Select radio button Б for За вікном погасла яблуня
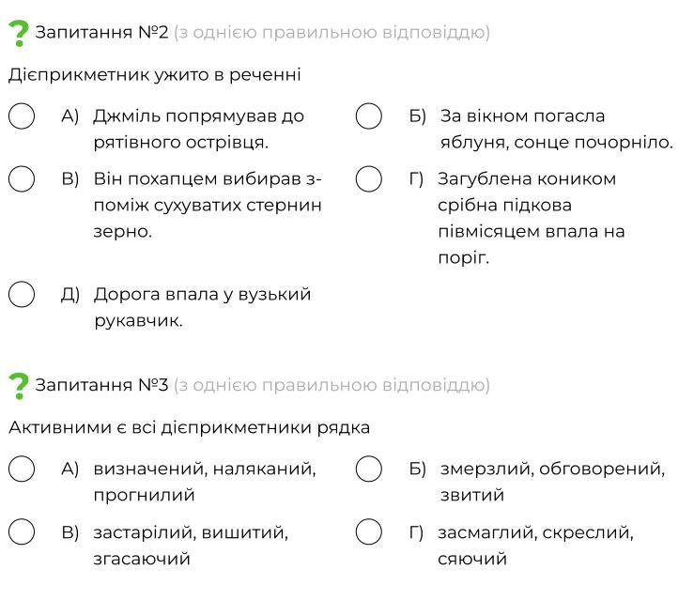 pos(369,115)
